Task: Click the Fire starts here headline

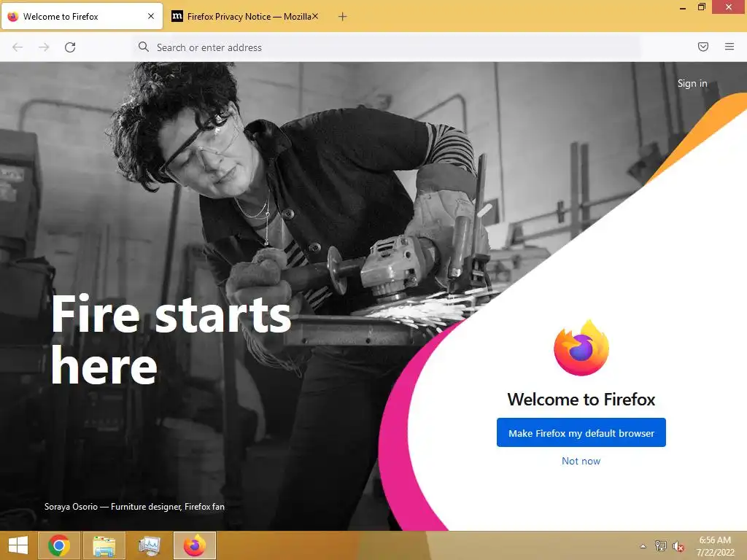Action: coord(171,340)
